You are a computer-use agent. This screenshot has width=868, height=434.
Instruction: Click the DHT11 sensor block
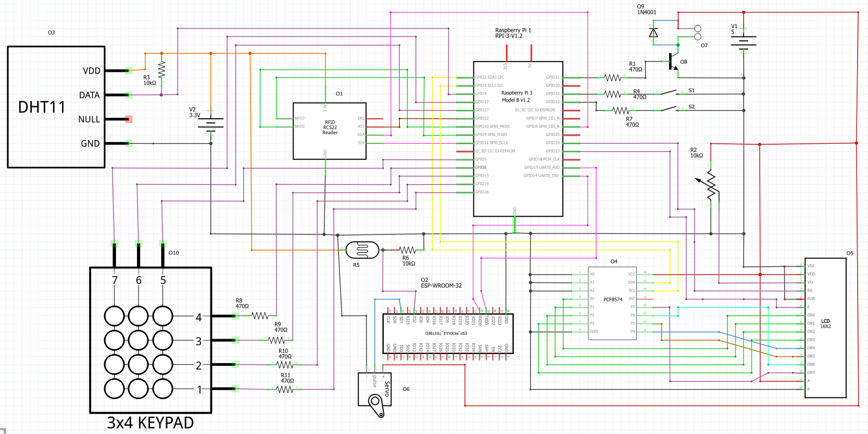(56, 107)
